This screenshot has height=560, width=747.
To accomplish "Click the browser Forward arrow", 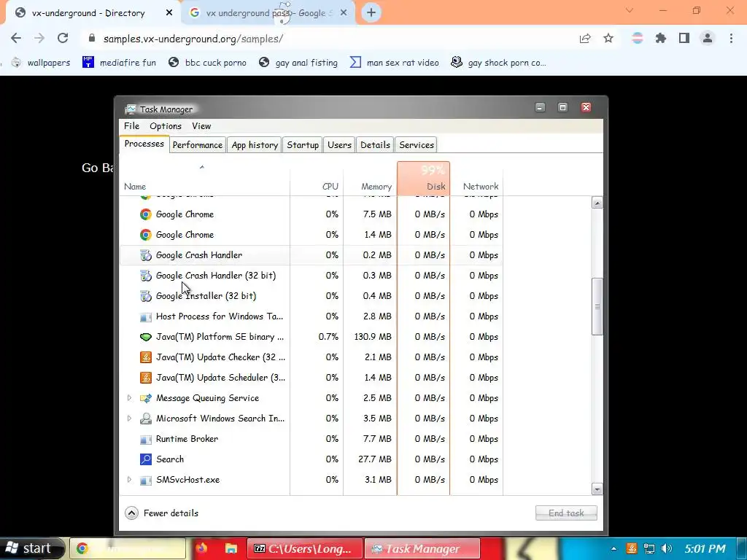I will (x=39, y=38).
